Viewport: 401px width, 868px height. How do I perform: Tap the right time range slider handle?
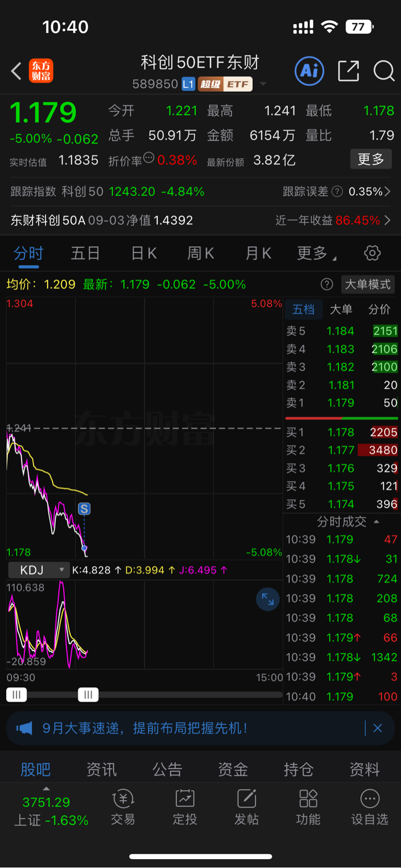tap(88, 695)
